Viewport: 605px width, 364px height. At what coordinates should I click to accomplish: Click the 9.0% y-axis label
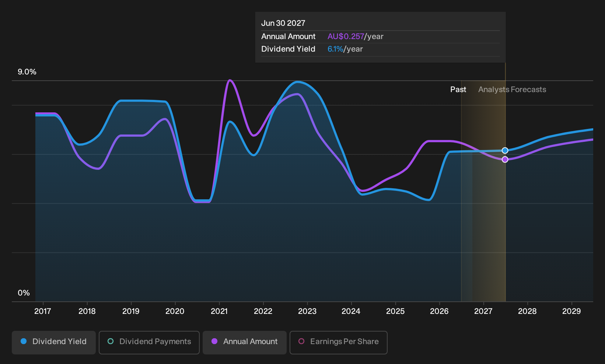click(x=27, y=72)
